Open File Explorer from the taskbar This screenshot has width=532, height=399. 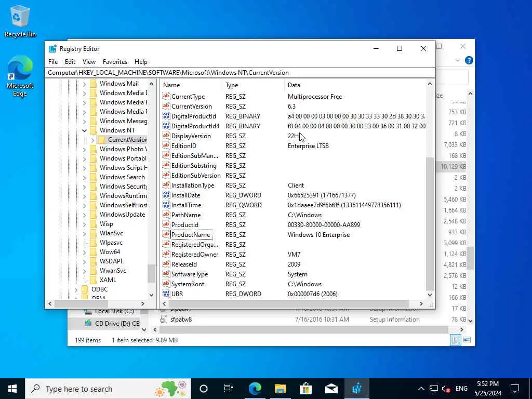[x=280, y=389]
